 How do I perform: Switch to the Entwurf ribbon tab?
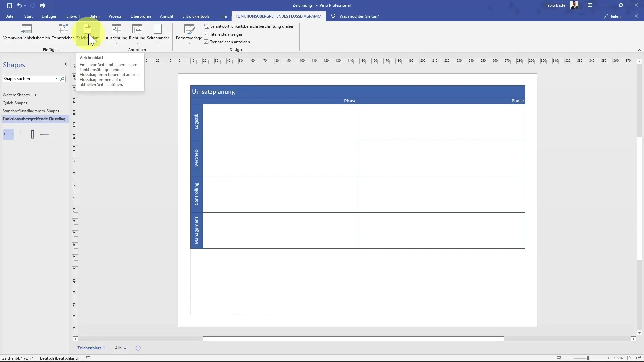[x=73, y=16]
